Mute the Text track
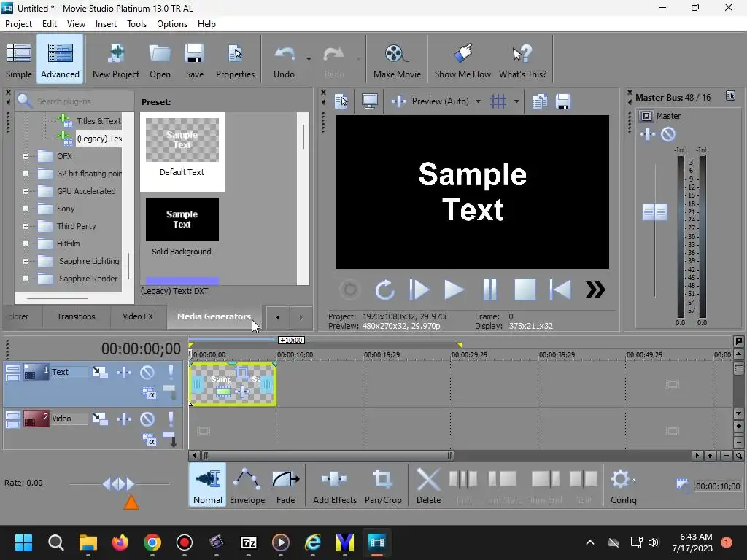747x560 pixels. (x=147, y=373)
